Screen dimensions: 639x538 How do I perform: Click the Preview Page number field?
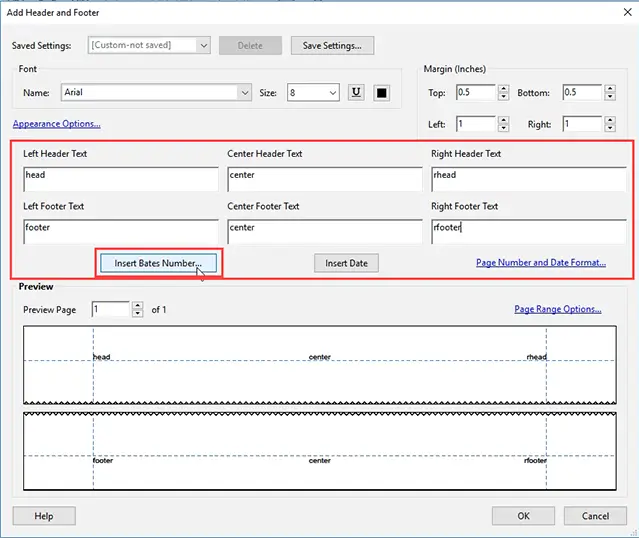coord(110,309)
